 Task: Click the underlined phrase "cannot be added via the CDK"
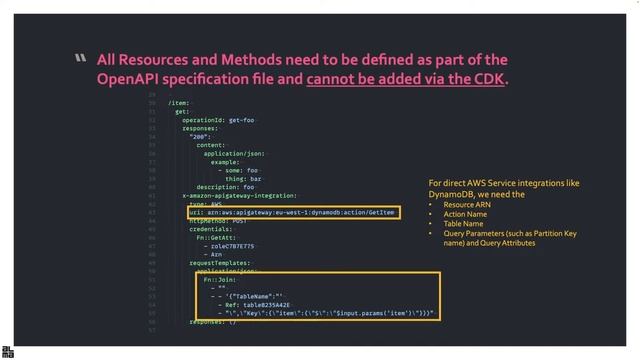(405, 79)
